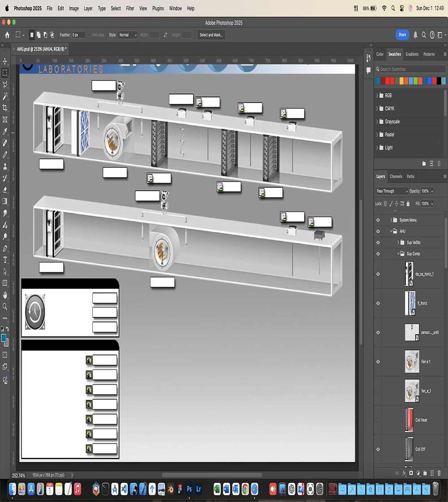The width and height of the screenshot is (448, 502).
Task: Select the Move tool
Action: tap(5, 61)
